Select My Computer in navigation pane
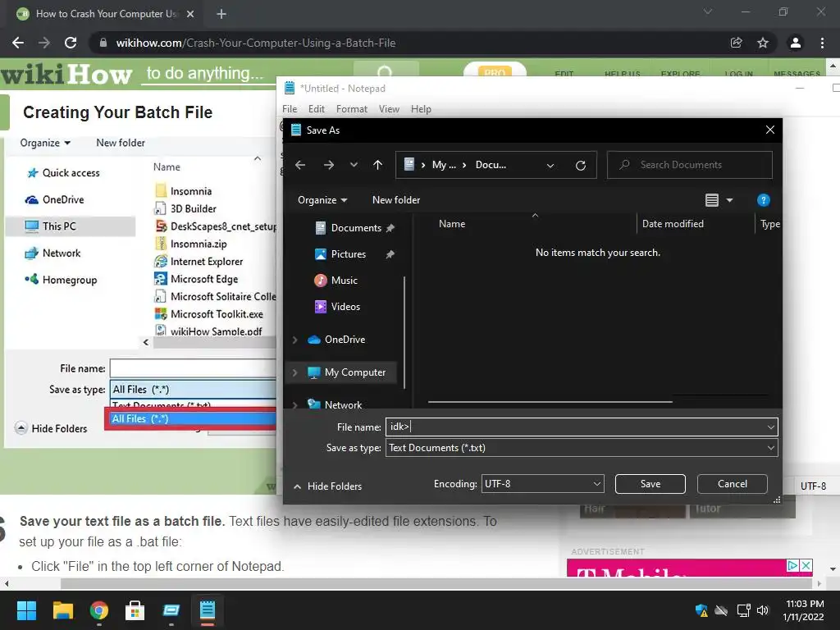The height and width of the screenshot is (630, 840). 354,372
